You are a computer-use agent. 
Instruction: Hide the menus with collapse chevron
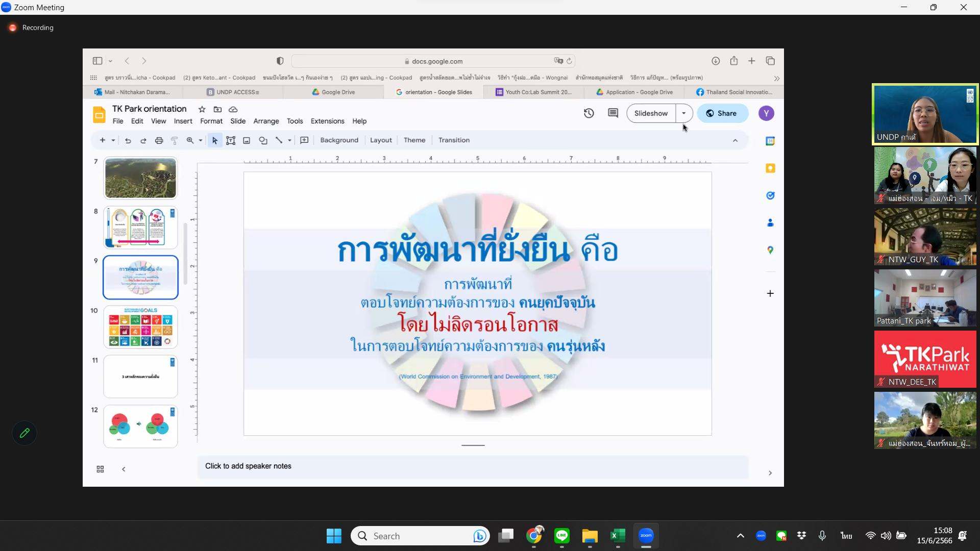tap(735, 140)
